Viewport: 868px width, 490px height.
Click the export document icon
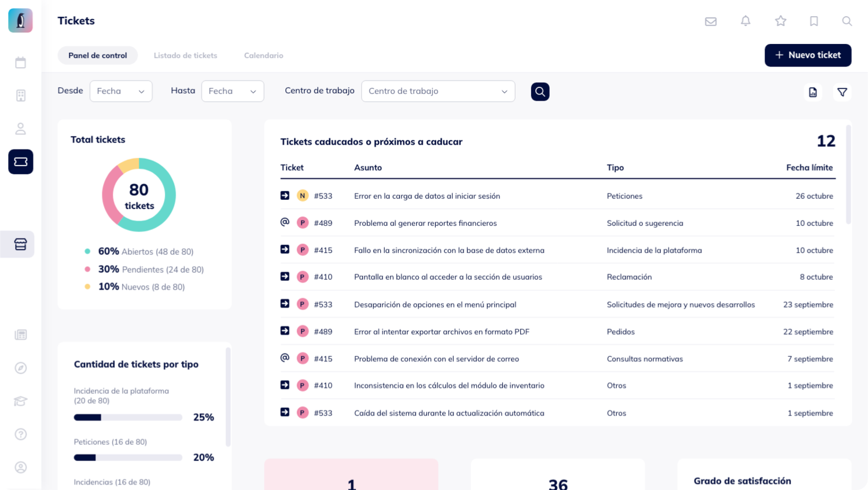[813, 92]
